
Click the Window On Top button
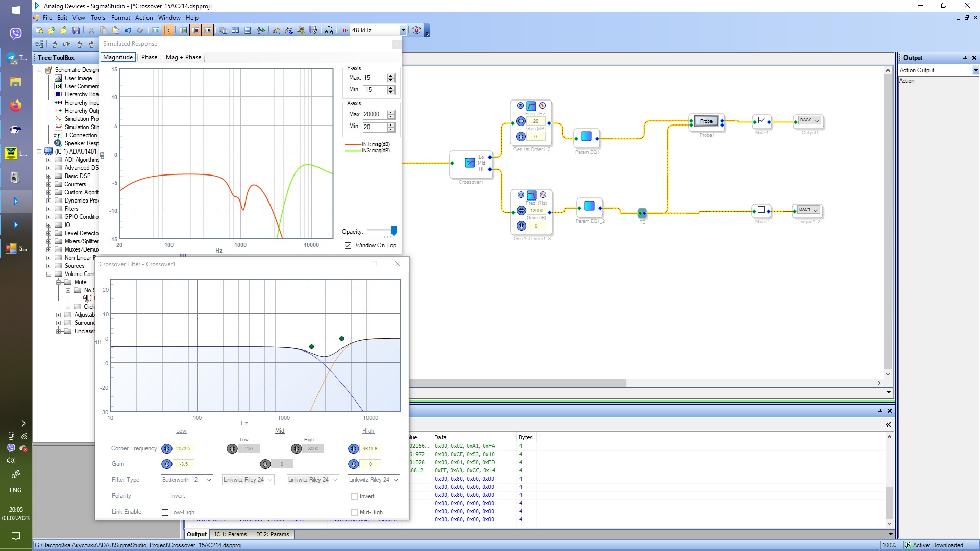(349, 245)
